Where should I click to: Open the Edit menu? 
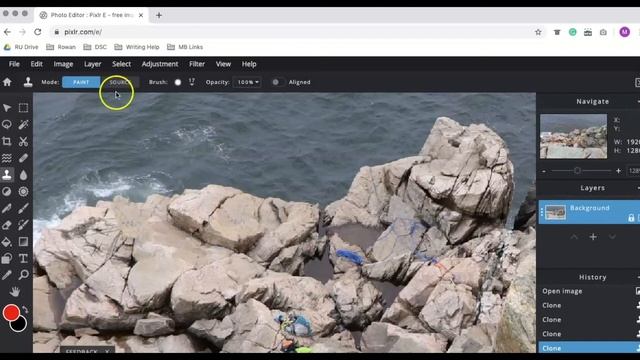[36, 64]
